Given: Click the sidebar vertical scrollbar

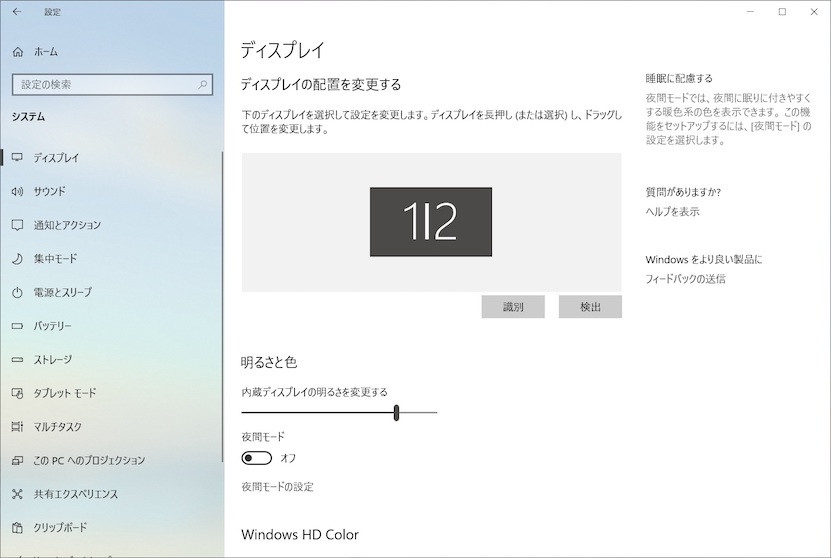Looking at the screenshot, I should (x=223, y=307).
